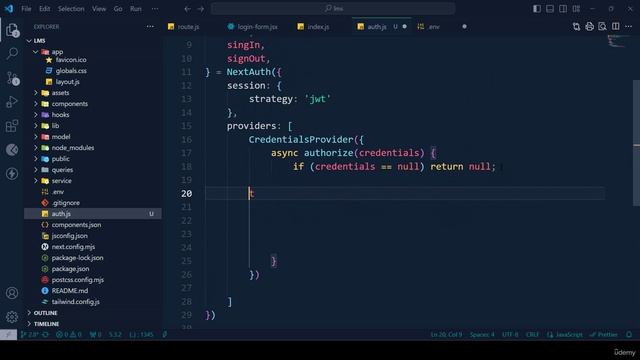Open the Run and Debug view

coord(12,102)
